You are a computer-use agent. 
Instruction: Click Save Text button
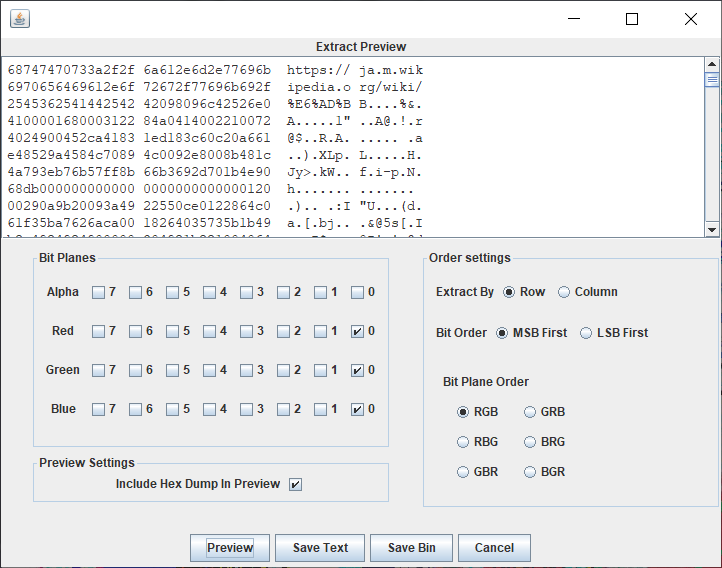click(320, 548)
